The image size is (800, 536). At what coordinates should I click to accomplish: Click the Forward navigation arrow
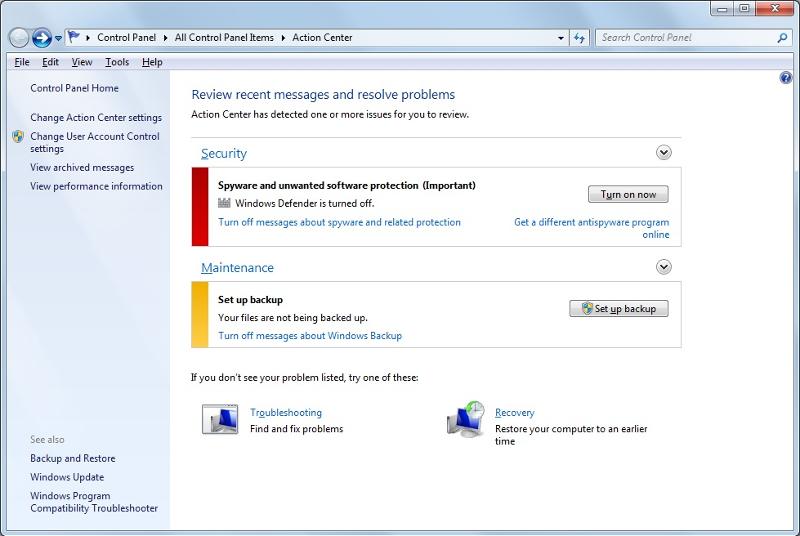[41, 37]
